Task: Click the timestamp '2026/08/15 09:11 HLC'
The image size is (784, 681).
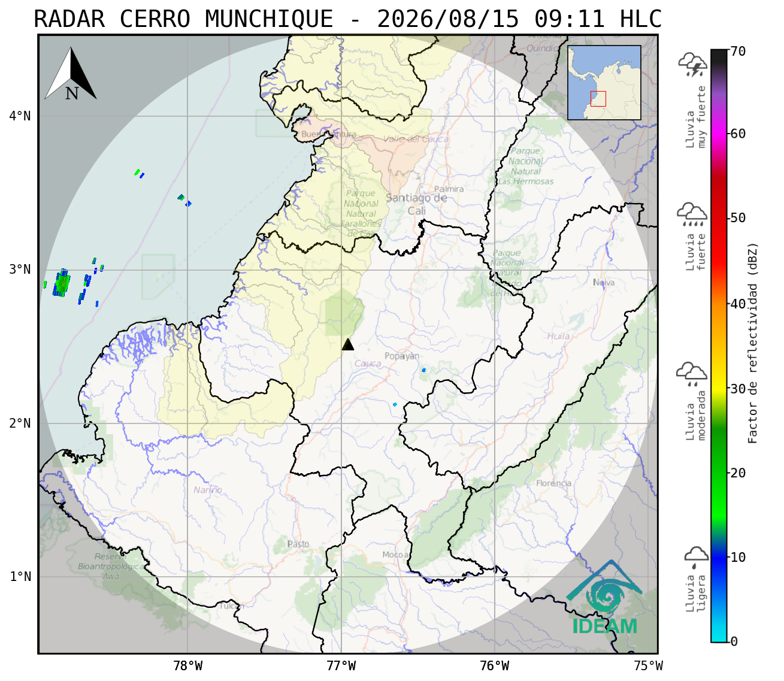Action: (x=519, y=19)
